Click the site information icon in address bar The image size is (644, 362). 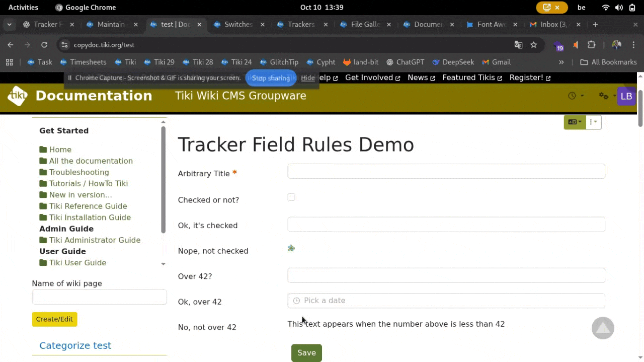pyautogui.click(x=64, y=45)
